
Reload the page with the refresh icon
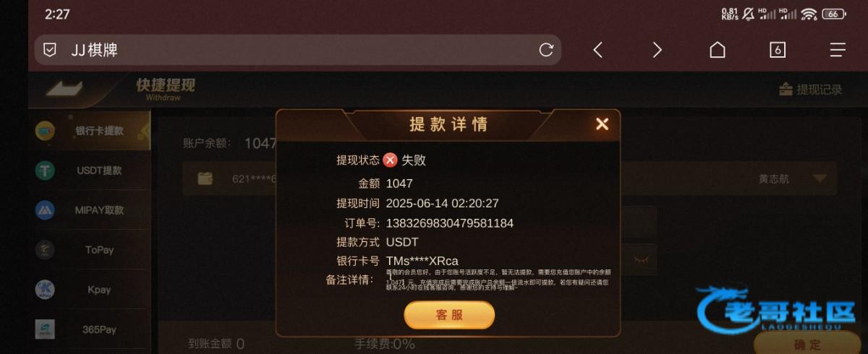[546, 50]
